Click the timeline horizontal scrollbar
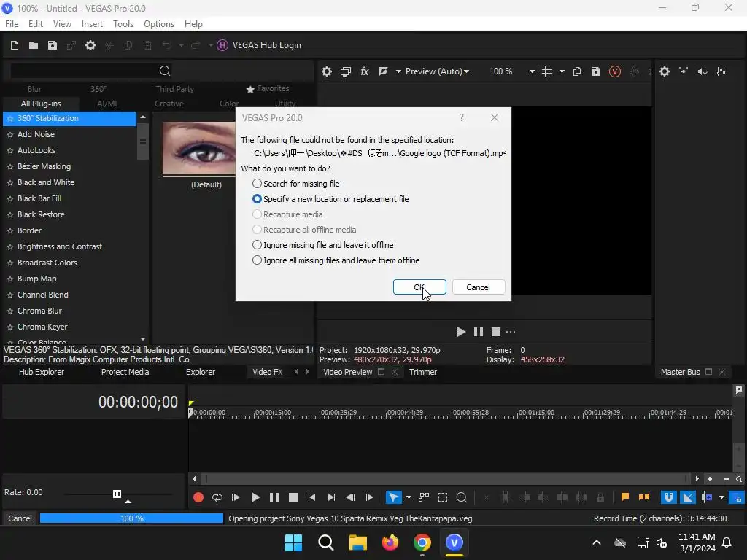The width and height of the screenshot is (747, 560). pyautogui.click(x=445, y=478)
